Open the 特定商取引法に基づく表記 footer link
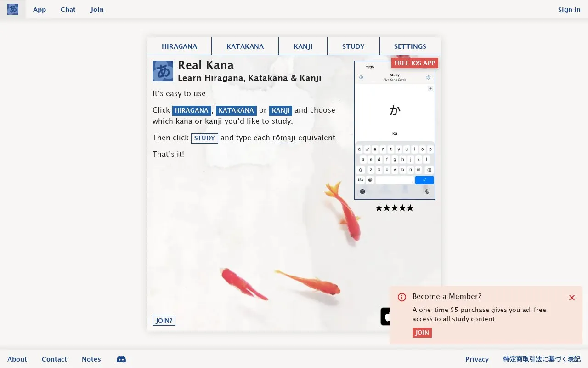588x368 pixels. click(542, 359)
